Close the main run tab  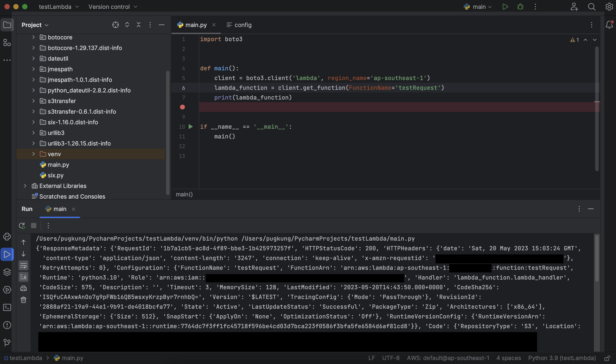point(74,209)
